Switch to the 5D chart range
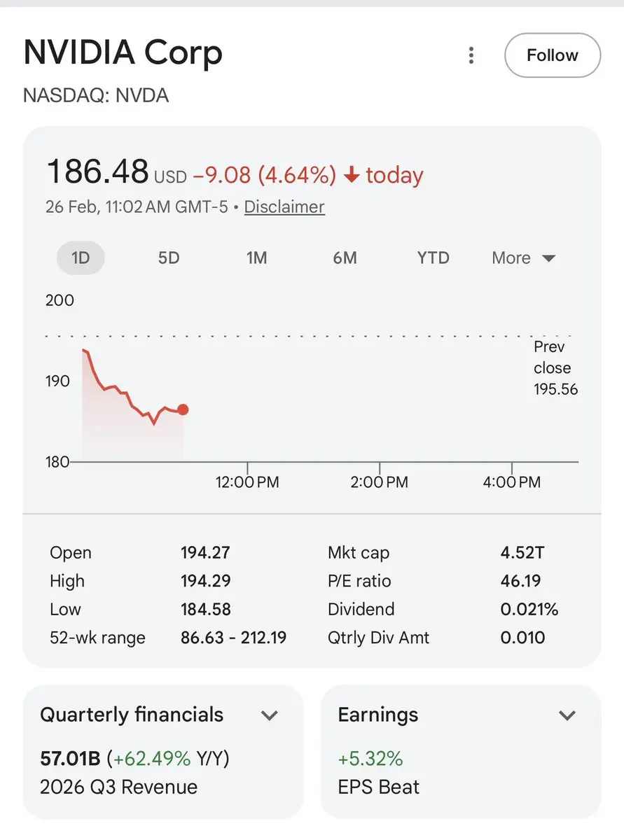 point(169,258)
